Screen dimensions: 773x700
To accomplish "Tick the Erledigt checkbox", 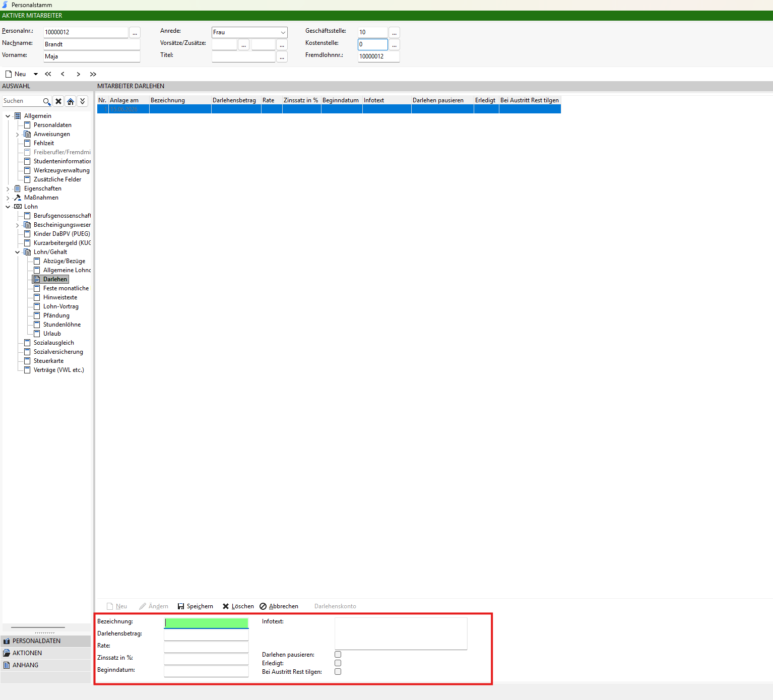I will [x=338, y=663].
